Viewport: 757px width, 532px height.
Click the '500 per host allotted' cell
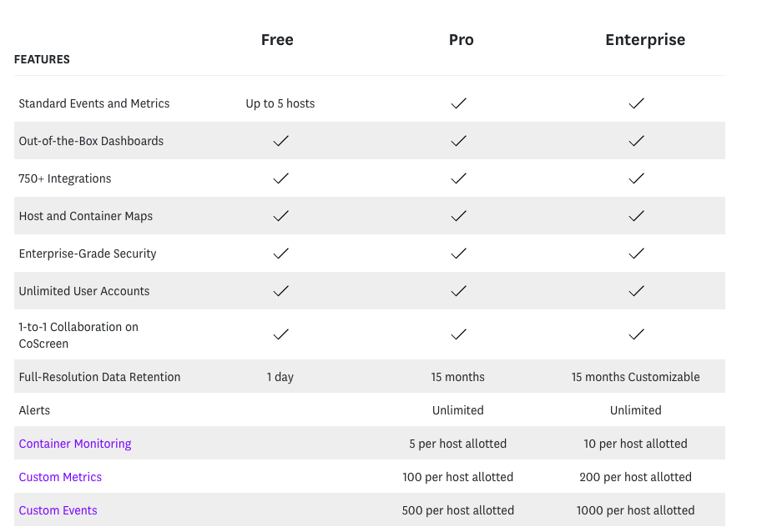(x=457, y=509)
